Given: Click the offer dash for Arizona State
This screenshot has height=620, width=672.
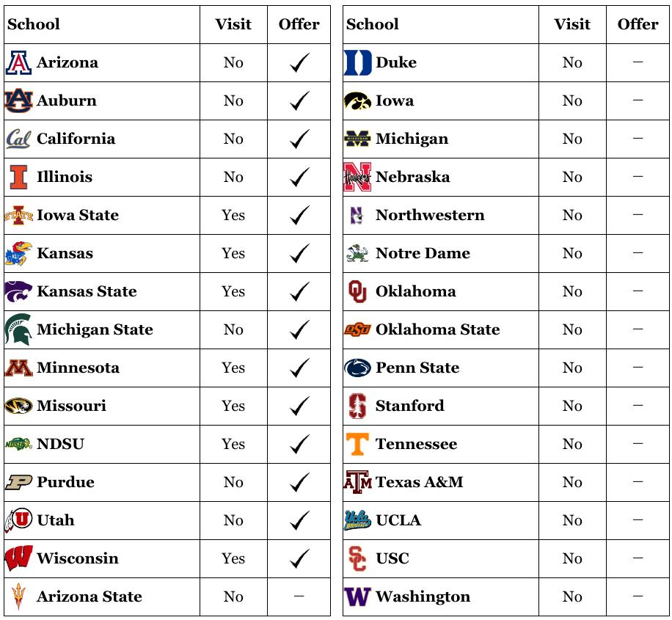Looking at the screenshot, I should coord(299,597).
